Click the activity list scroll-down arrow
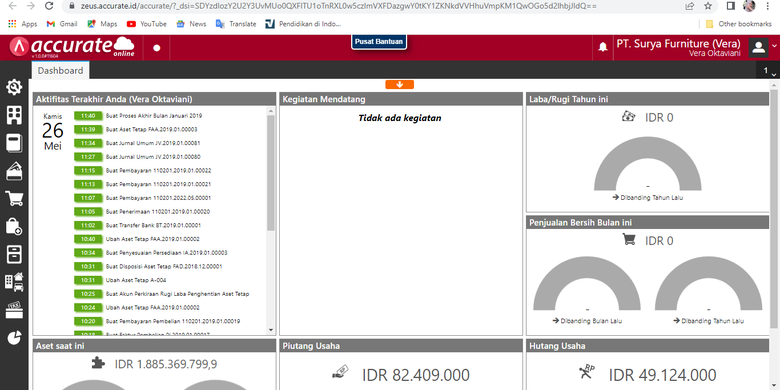 click(x=271, y=330)
